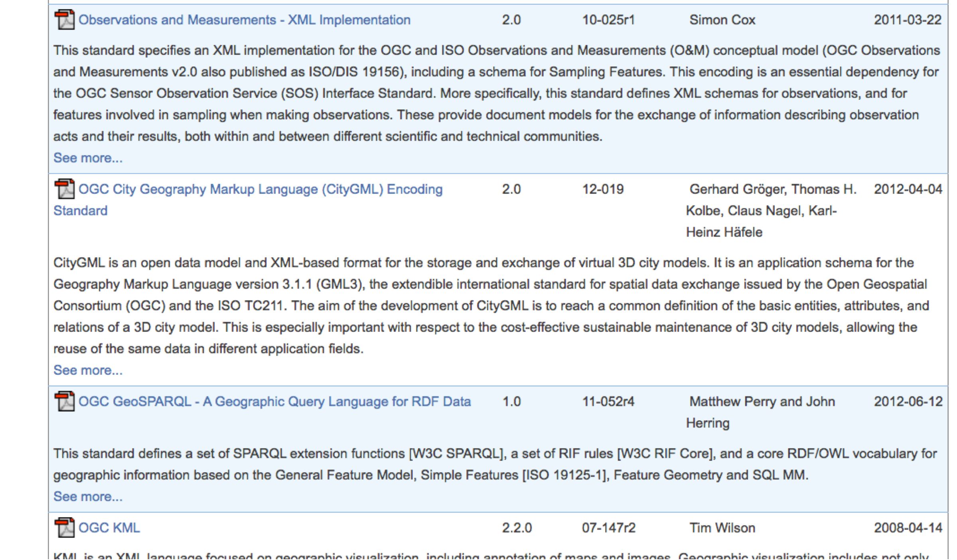This screenshot has height=560, width=957.
Task: Click document number 11-052r4
Action: point(608,401)
